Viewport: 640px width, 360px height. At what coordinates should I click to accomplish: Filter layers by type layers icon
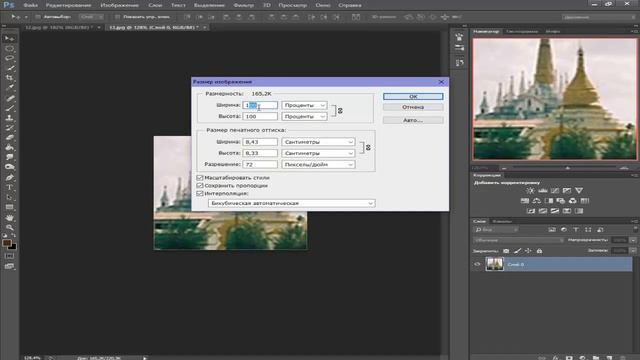[x=576, y=230]
